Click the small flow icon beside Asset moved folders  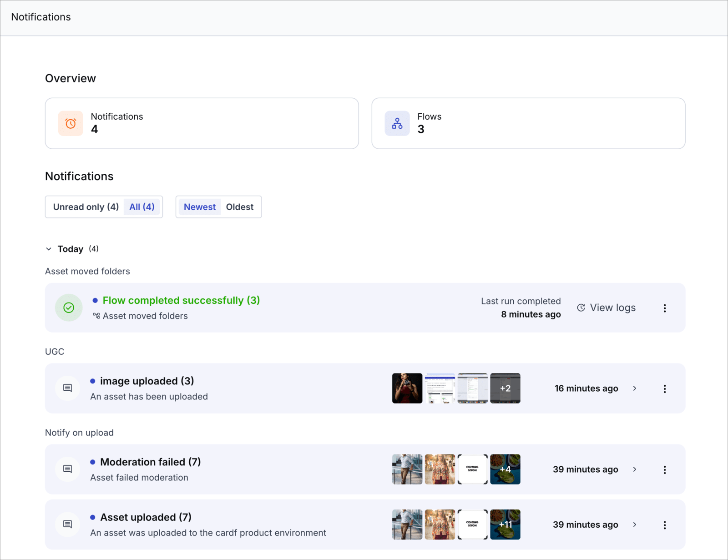96,316
